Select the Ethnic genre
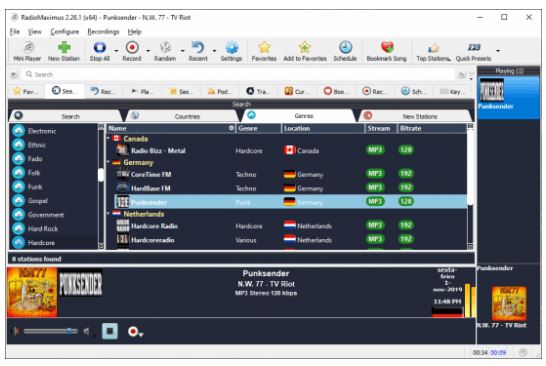Screen dimensions: 546x366 [x=54, y=145]
